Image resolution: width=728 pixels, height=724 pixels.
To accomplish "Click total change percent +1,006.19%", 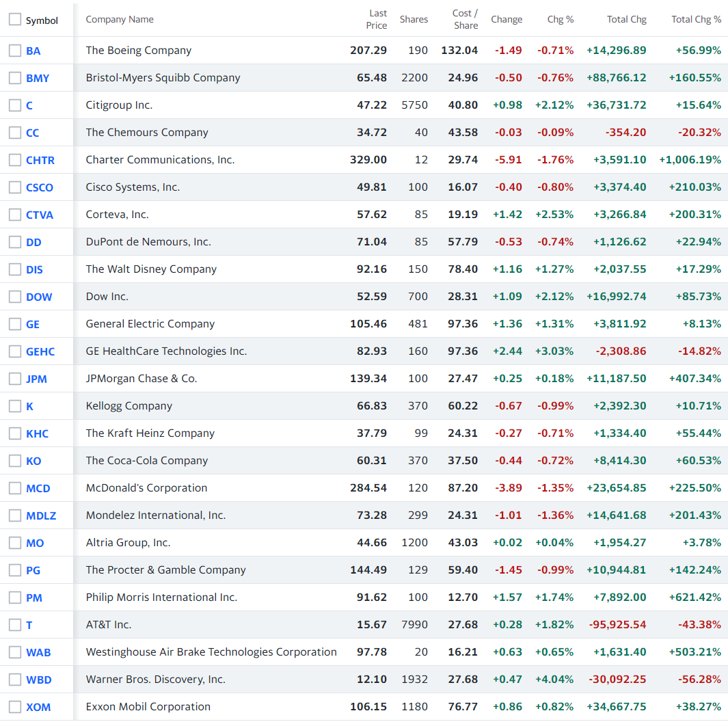I will (x=690, y=160).
